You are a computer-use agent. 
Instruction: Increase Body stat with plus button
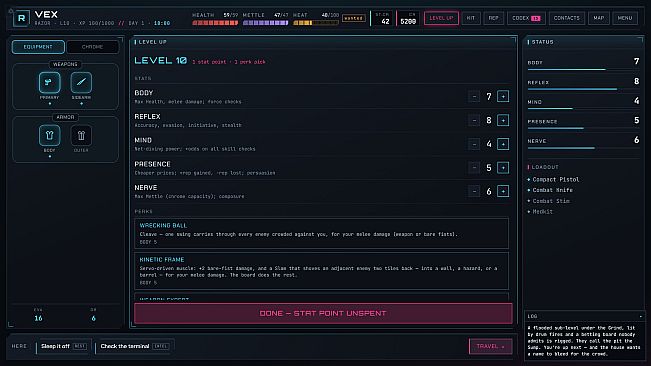point(503,97)
